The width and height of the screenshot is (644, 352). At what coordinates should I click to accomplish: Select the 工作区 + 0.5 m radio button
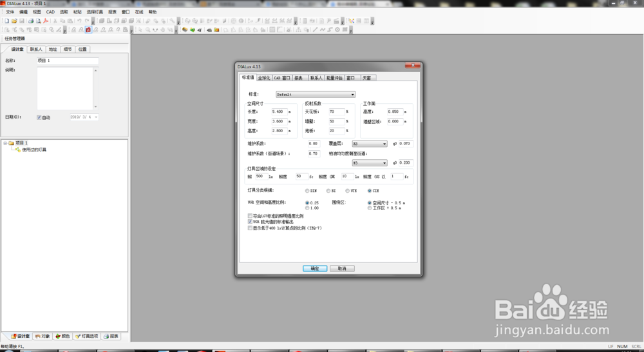click(370, 208)
